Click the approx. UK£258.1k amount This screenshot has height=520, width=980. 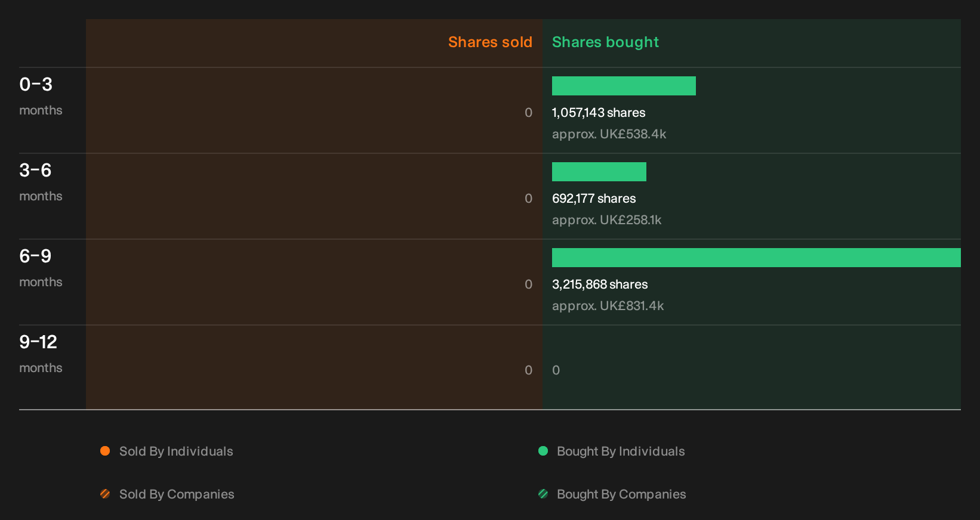click(x=606, y=220)
